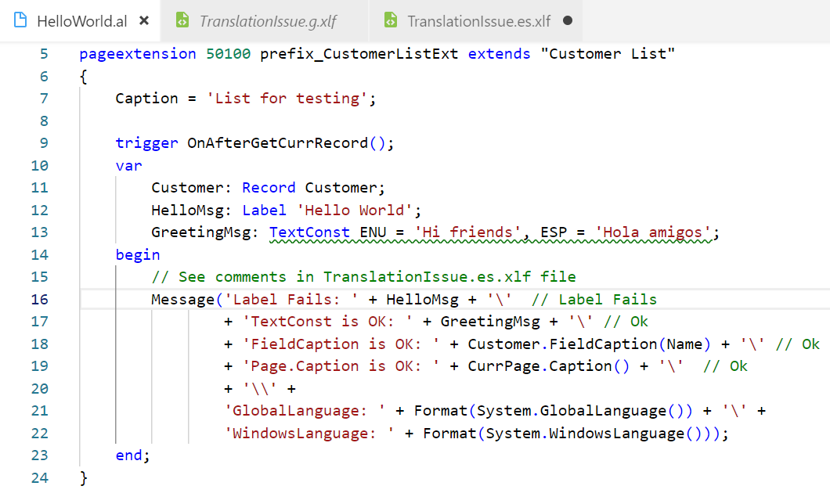830x504 pixels.
Task: Click the 'Message' function call
Action: point(183,299)
